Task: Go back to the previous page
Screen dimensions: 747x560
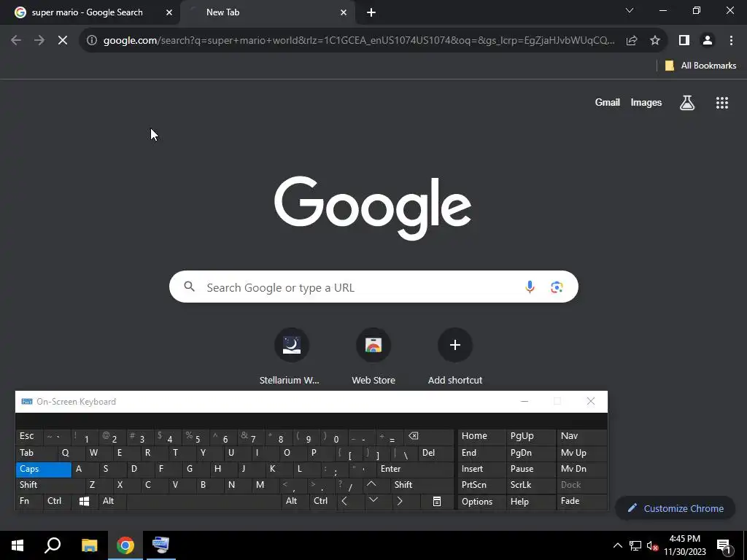Action: (x=16, y=41)
